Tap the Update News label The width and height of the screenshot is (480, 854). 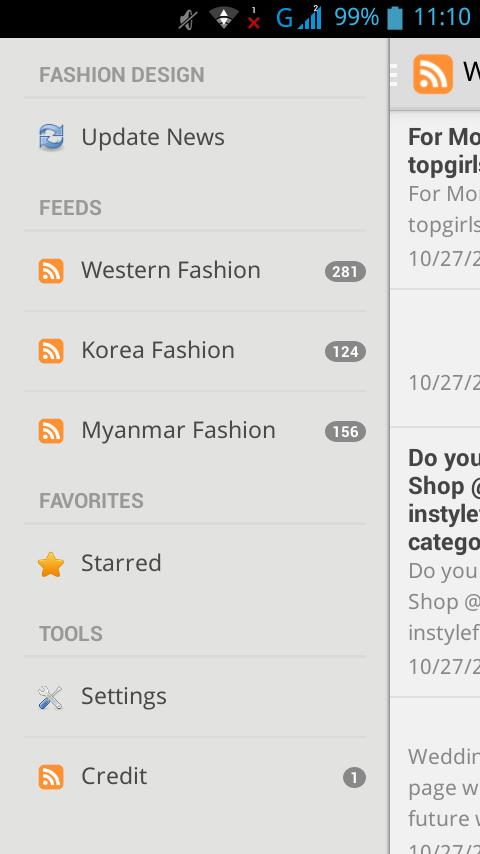click(x=153, y=137)
